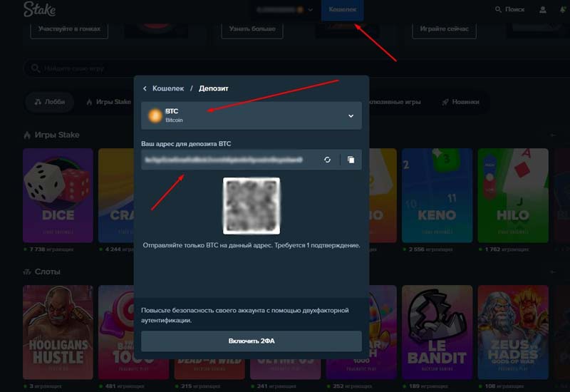Expand the BTC currency dropdown chevron

pyautogui.click(x=351, y=115)
